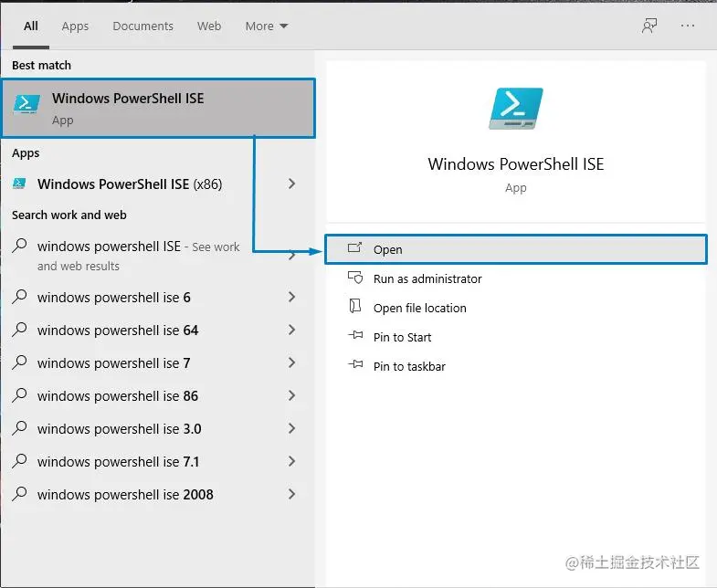The width and height of the screenshot is (717, 588).
Task: Click 'Windows PowerShell ISE' title in preview
Action: click(516, 164)
